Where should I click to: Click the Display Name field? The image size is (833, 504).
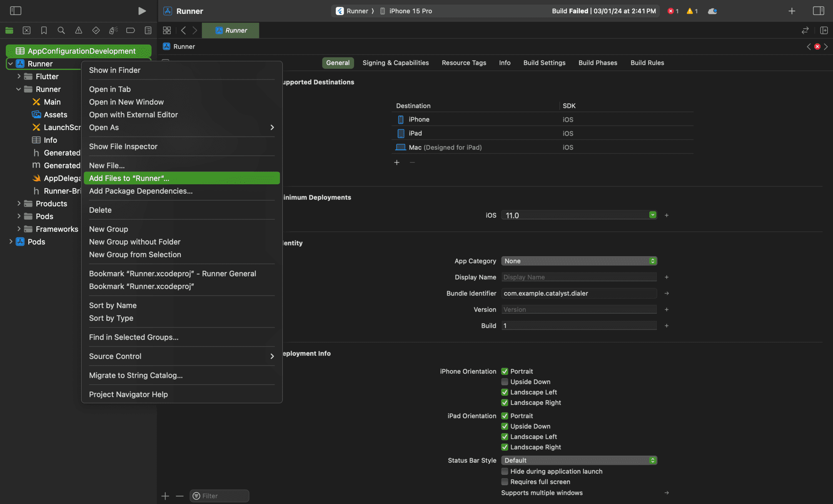pos(579,277)
